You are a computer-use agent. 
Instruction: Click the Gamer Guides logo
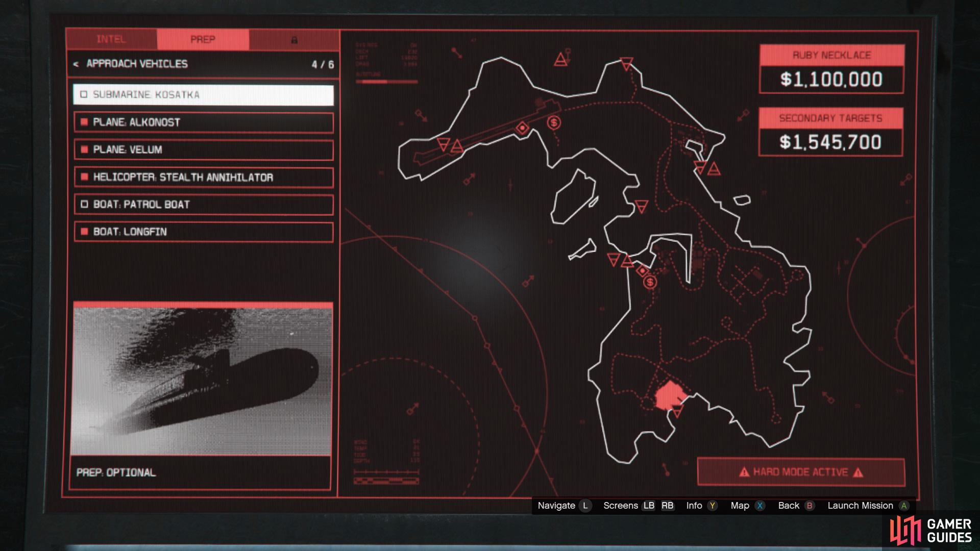coord(930,531)
